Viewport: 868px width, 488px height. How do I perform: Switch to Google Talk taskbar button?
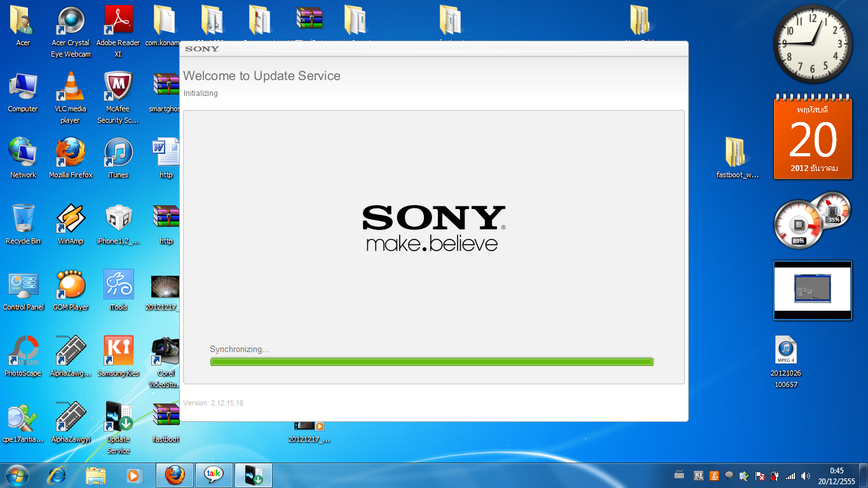[214, 475]
